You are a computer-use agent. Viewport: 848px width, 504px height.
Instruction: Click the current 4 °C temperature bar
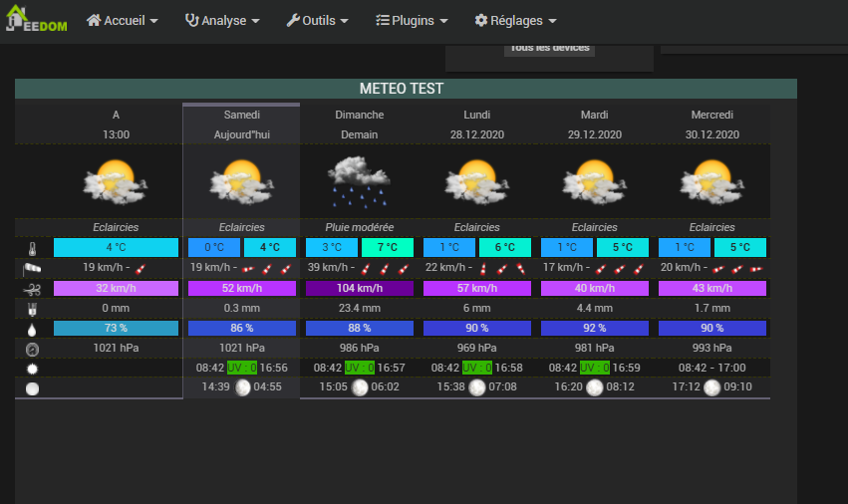coord(116,247)
